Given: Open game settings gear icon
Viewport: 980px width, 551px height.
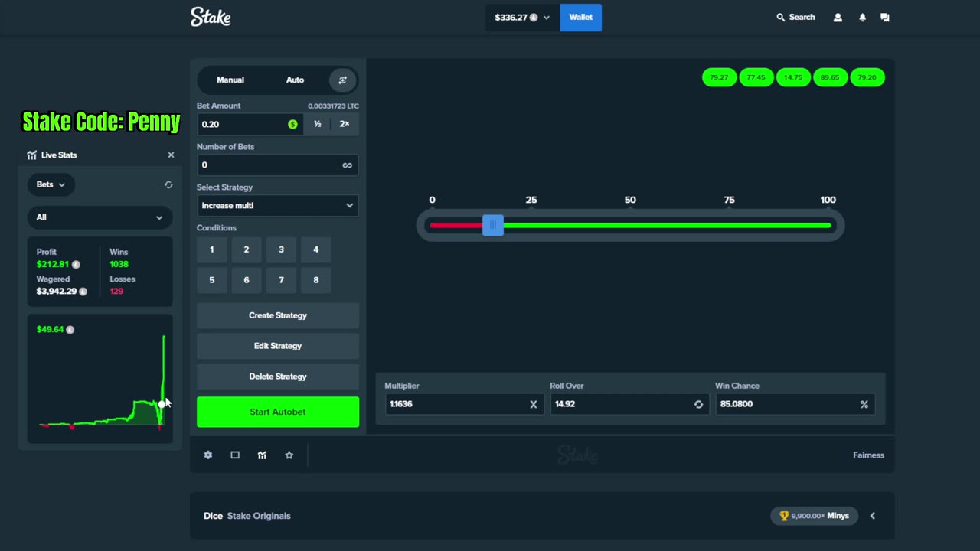Looking at the screenshot, I should 208,455.
